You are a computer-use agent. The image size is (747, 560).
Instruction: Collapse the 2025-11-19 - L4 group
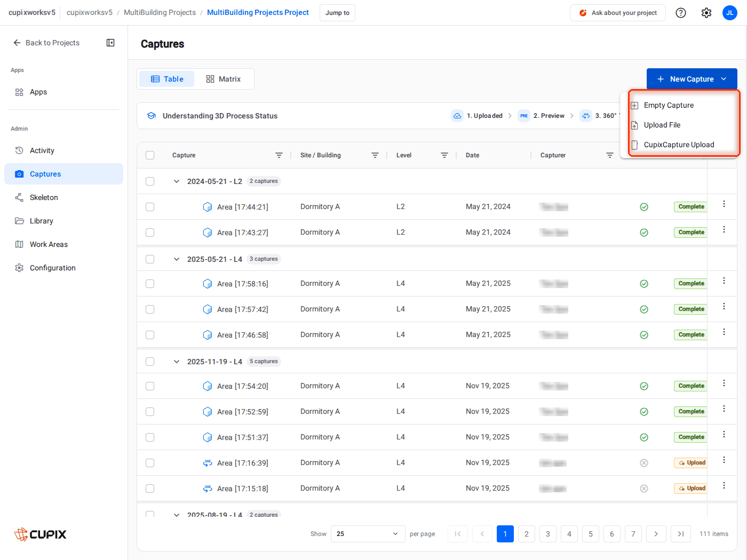click(x=177, y=362)
